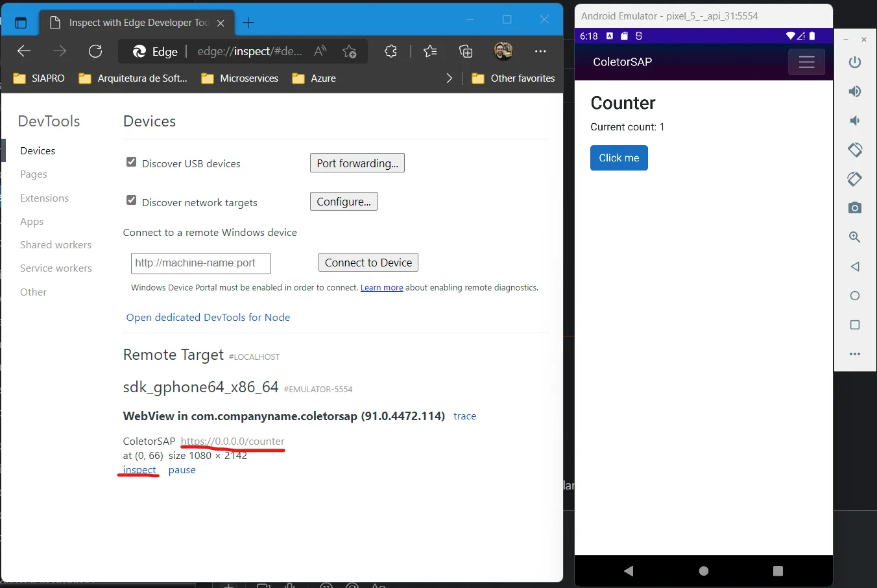Follow the Learn more link

pos(382,288)
